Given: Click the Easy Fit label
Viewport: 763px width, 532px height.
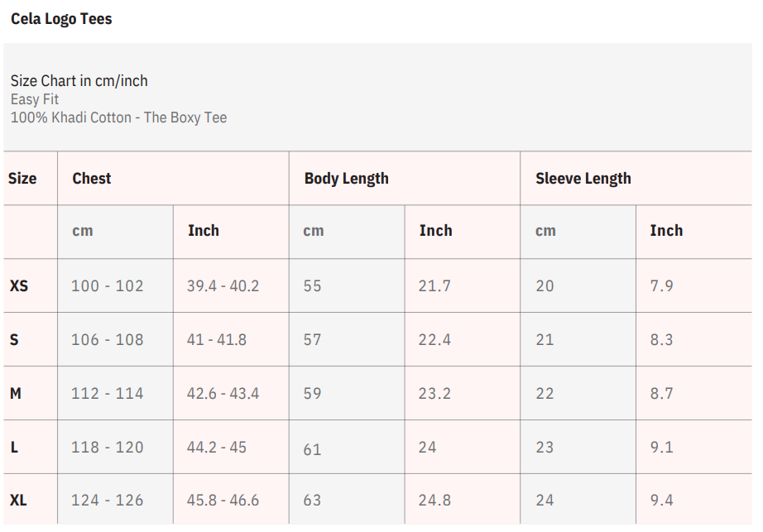Looking at the screenshot, I should tap(35, 99).
